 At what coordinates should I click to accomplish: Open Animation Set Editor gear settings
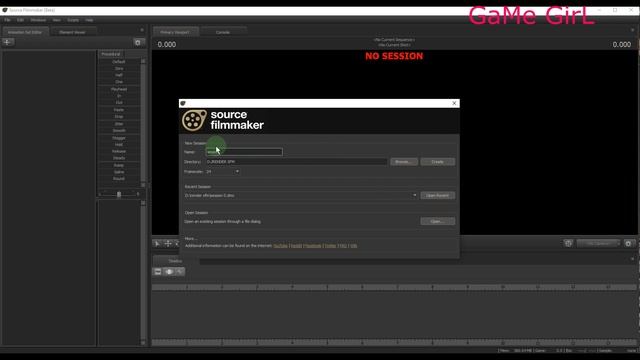click(138, 42)
